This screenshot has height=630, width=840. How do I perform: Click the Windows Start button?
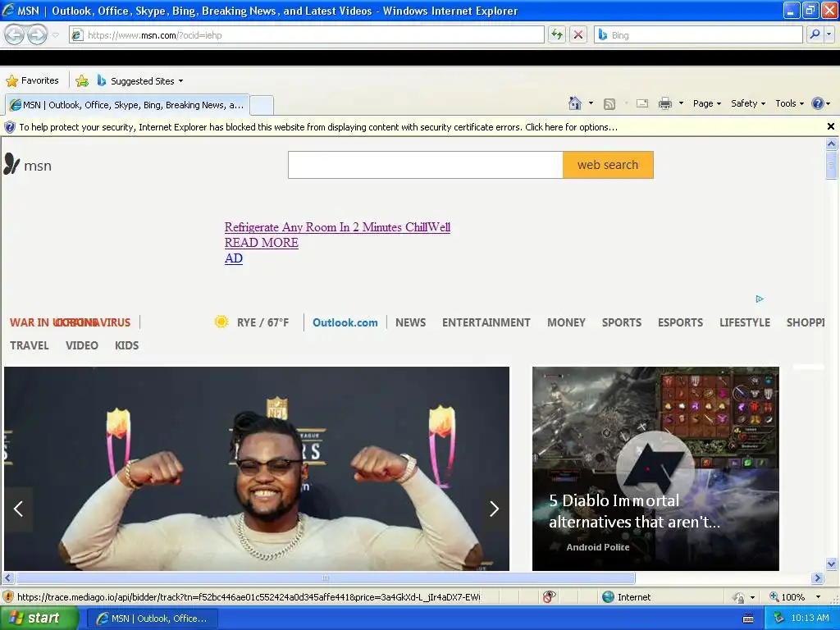[39, 619]
